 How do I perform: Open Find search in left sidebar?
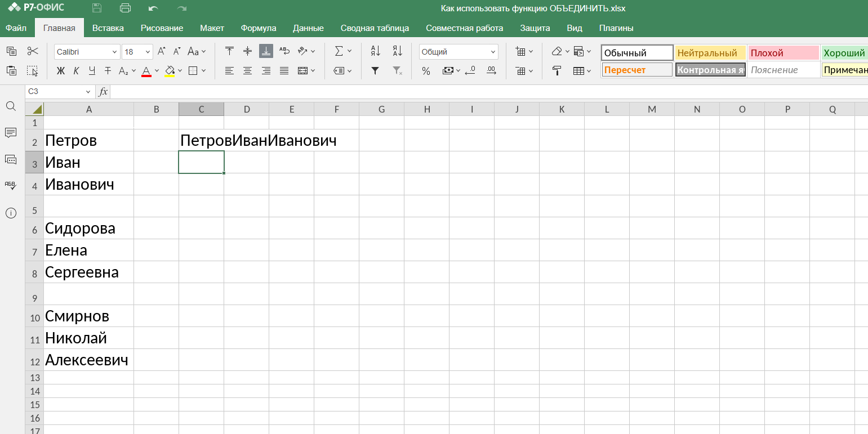(11, 106)
